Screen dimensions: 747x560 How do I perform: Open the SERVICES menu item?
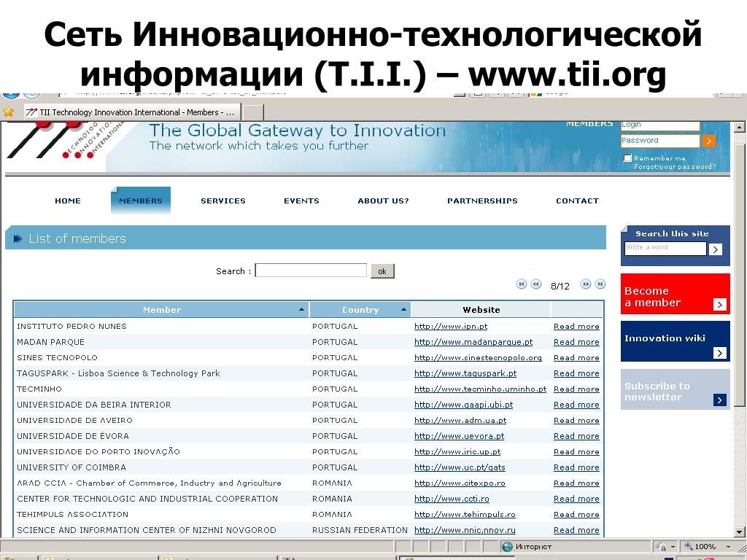pos(223,201)
